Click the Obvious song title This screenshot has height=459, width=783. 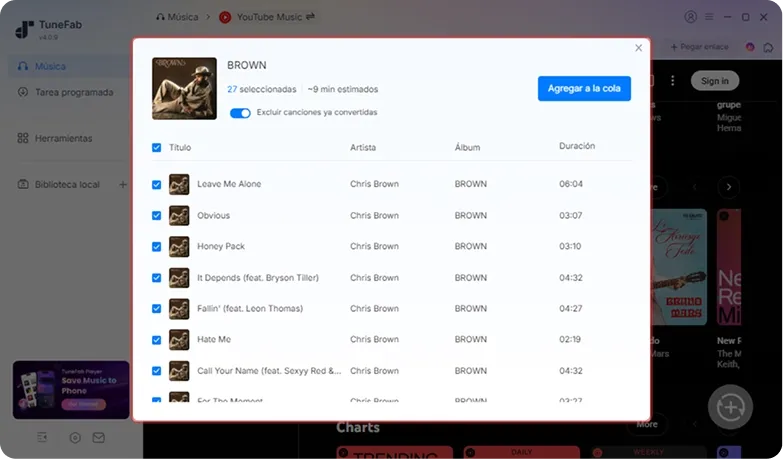[x=213, y=215]
